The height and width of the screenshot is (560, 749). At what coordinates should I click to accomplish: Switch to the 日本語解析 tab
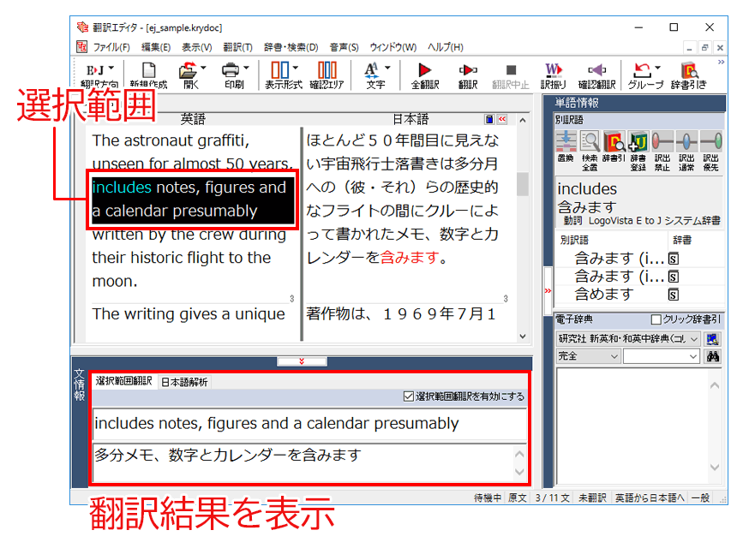[184, 382]
